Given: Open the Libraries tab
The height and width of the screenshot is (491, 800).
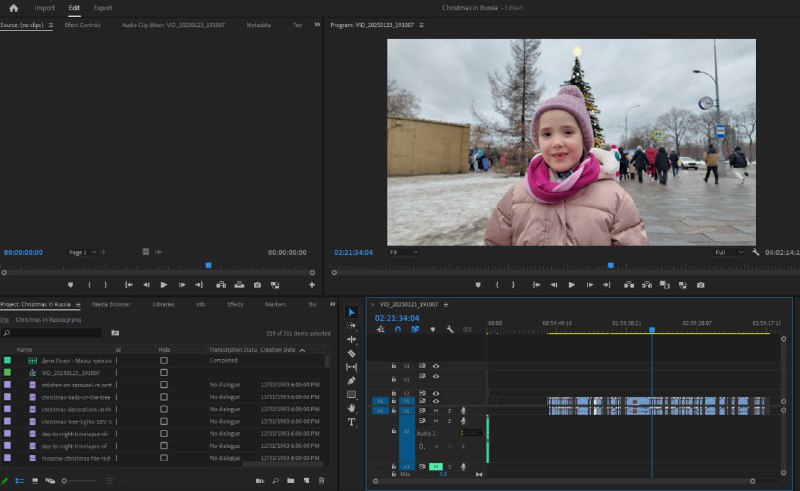Looking at the screenshot, I should (x=164, y=304).
